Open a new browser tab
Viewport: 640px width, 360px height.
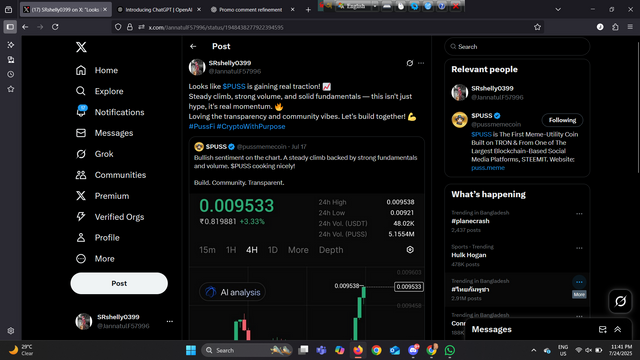pyautogui.click(x=308, y=9)
